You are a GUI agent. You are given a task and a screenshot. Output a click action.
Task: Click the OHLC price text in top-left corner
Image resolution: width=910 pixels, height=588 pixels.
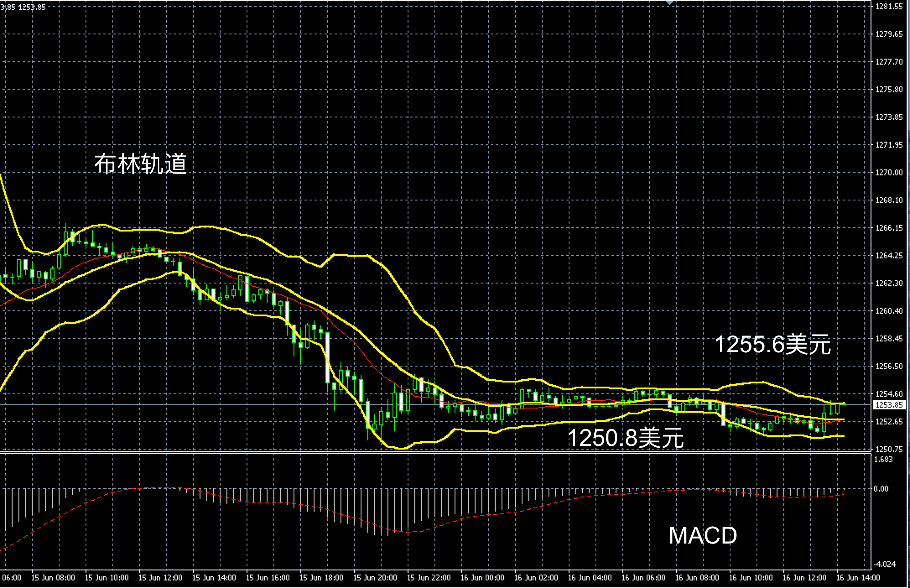[23, 7]
